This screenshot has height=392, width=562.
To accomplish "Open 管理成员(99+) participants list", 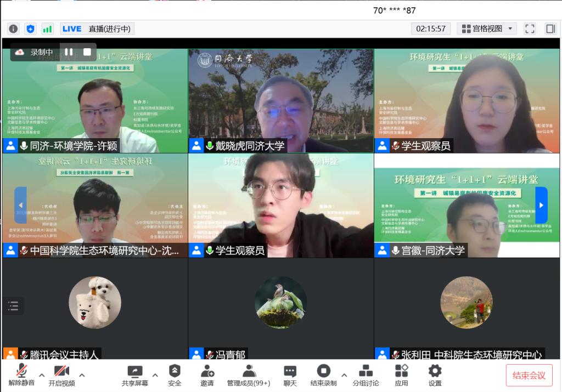I will coord(249,375).
